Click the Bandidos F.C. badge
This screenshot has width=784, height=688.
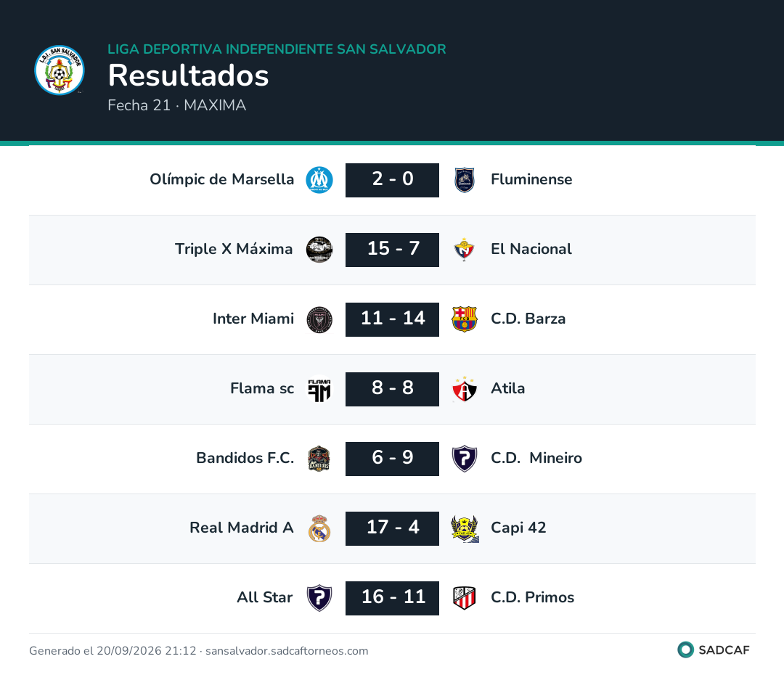pyautogui.click(x=319, y=459)
